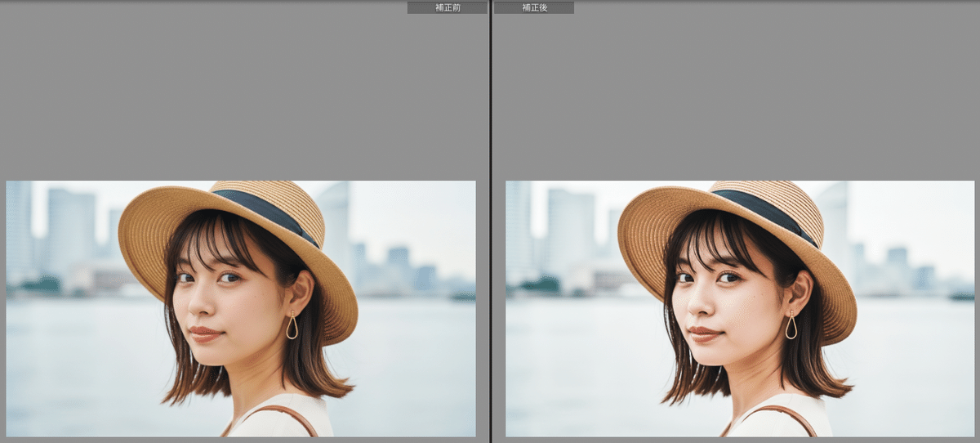Click the 補正前 label
The height and width of the screenshot is (443, 980).
[x=447, y=7]
